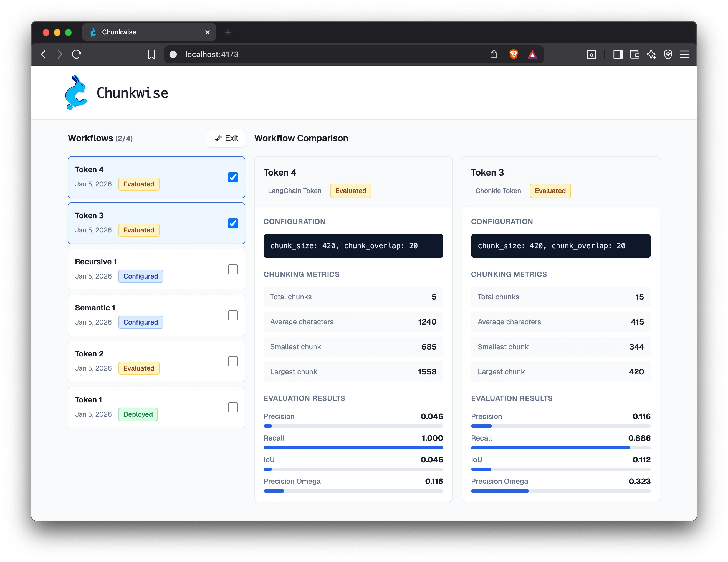Viewport: 728px width, 562px height.
Task: Click the bookmark icon
Action: tap(151, 54)
